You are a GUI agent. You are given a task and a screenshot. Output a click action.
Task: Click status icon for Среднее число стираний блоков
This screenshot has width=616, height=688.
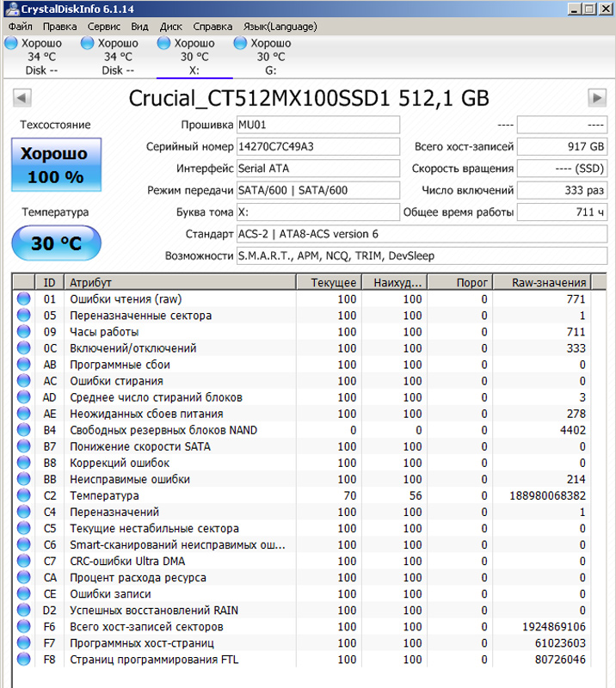pos(24,397)
